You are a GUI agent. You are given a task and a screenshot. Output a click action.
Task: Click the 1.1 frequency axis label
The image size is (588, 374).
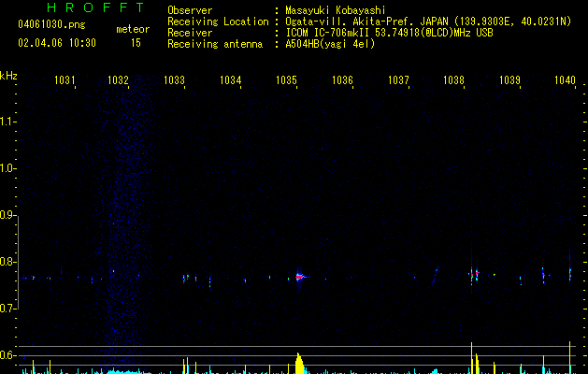click(7, 122)
